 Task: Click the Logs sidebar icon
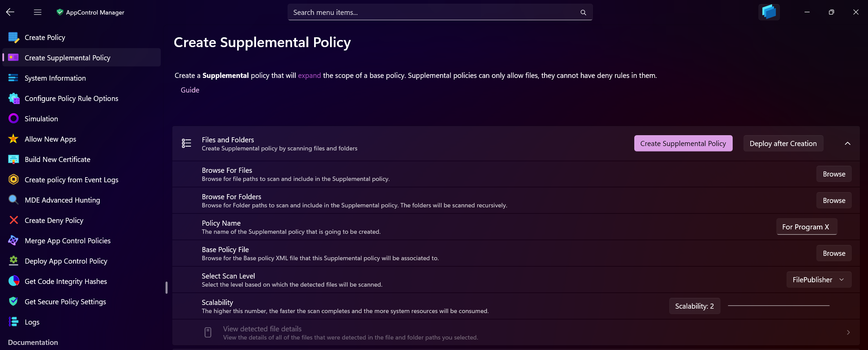[14, 322]
